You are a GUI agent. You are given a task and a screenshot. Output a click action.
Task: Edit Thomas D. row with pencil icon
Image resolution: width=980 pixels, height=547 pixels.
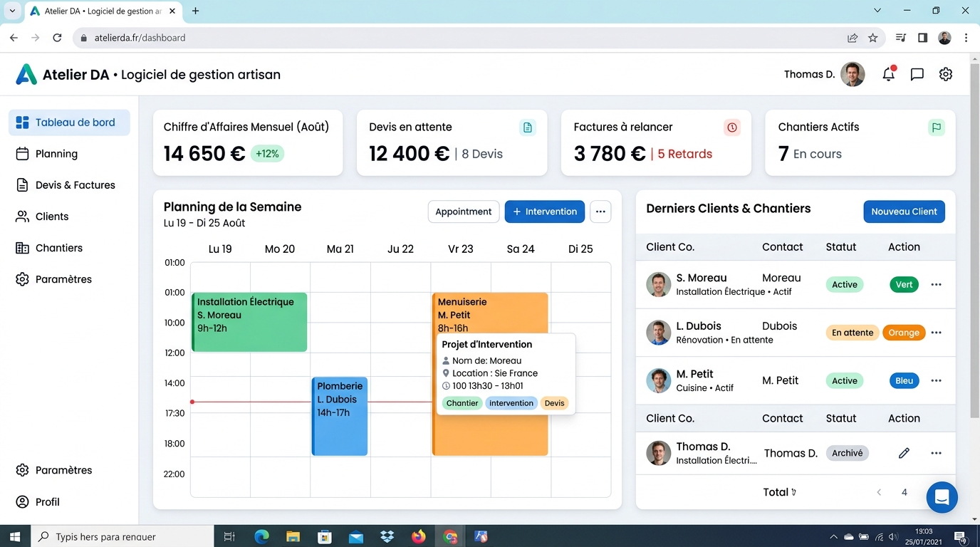coord(904,453)
